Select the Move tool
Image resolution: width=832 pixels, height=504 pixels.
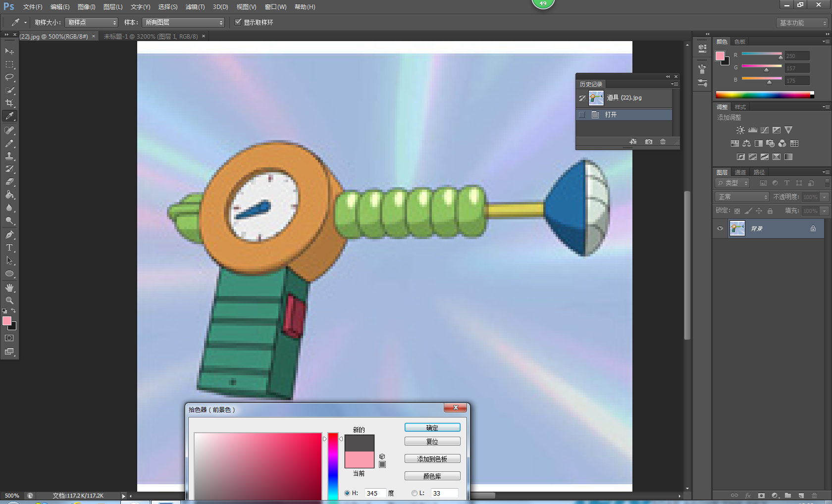tap(9, 51)
